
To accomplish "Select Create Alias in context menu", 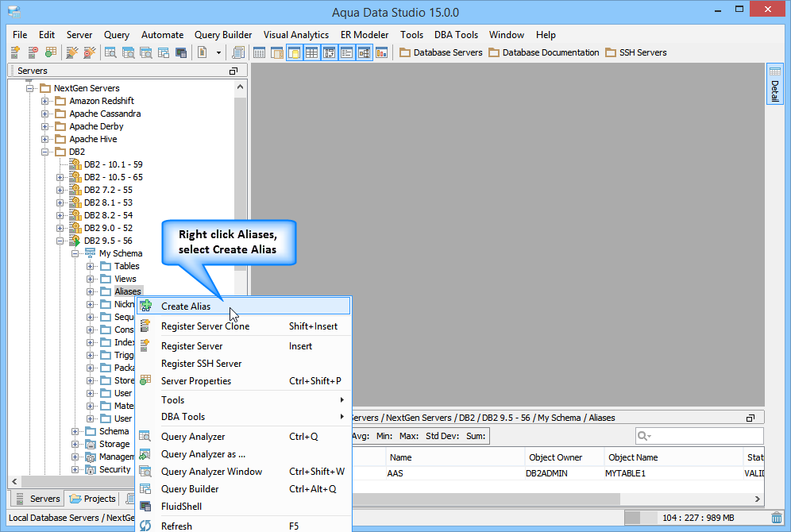I will coord(244,306).
